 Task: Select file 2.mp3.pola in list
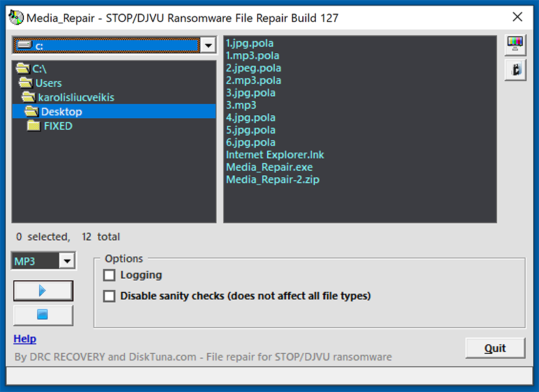pyautogui.click(x=253, y=80)
